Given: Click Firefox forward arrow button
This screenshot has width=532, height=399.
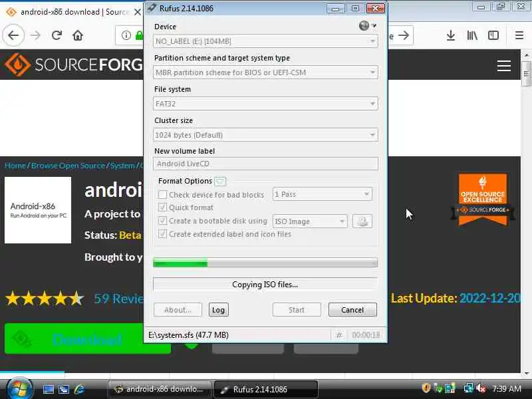Looking at the screenshot, I should click(35, 35).
